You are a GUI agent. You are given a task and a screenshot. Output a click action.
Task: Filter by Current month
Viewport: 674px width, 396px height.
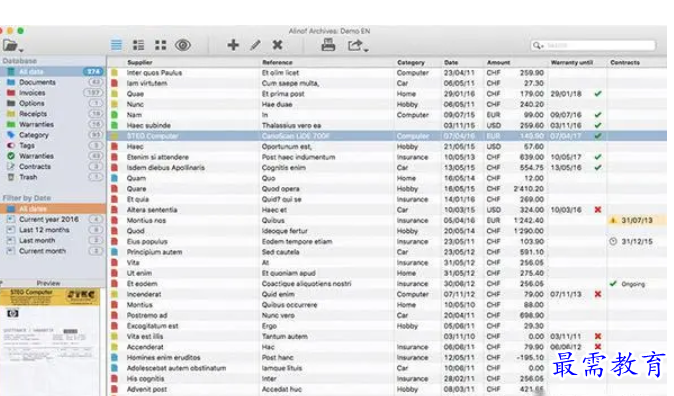click(x=52, y=251)
